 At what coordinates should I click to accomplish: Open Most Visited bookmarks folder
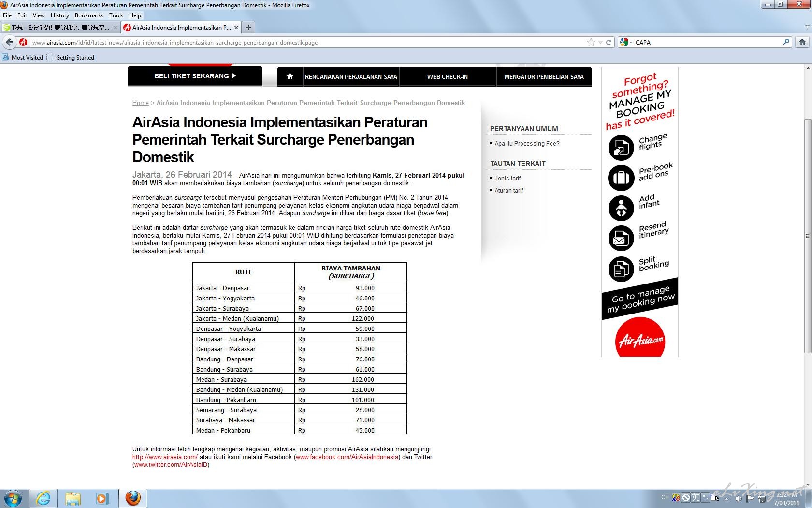(x=23, y=57)
